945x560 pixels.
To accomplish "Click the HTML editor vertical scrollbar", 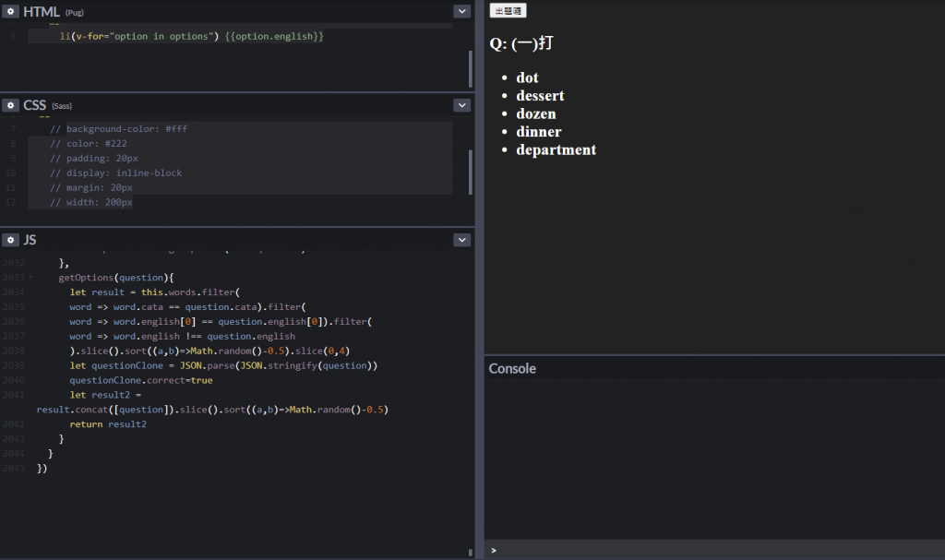I will 470,68.
